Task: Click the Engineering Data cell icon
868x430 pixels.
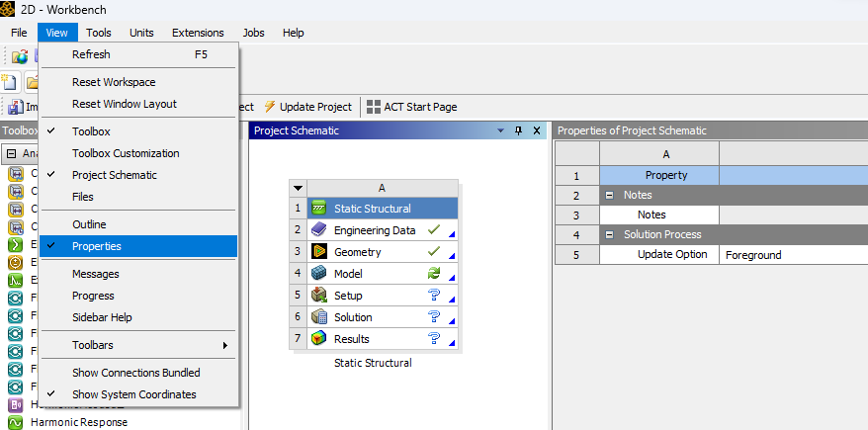Action: click(x=318, y=230)
